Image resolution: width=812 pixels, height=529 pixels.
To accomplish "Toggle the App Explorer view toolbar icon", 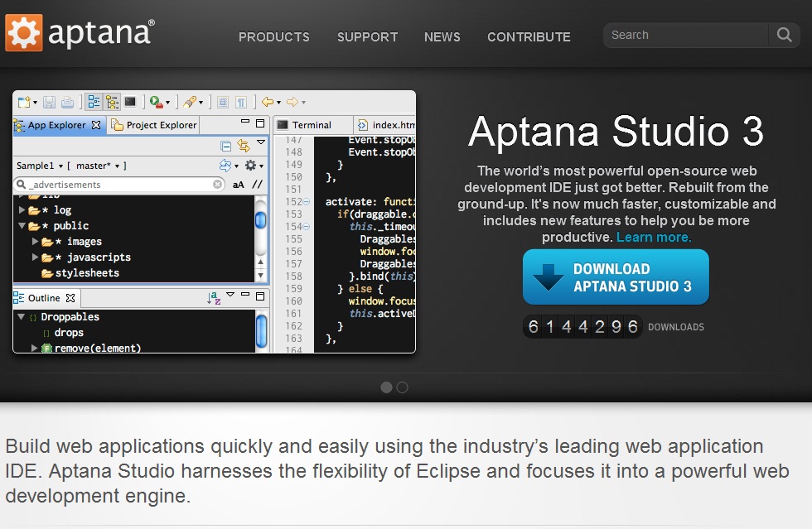I will click(x=94, y=102).
